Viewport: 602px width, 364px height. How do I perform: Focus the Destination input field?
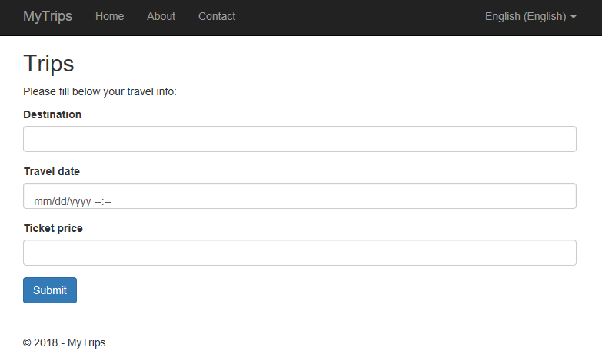click(300, 139)
